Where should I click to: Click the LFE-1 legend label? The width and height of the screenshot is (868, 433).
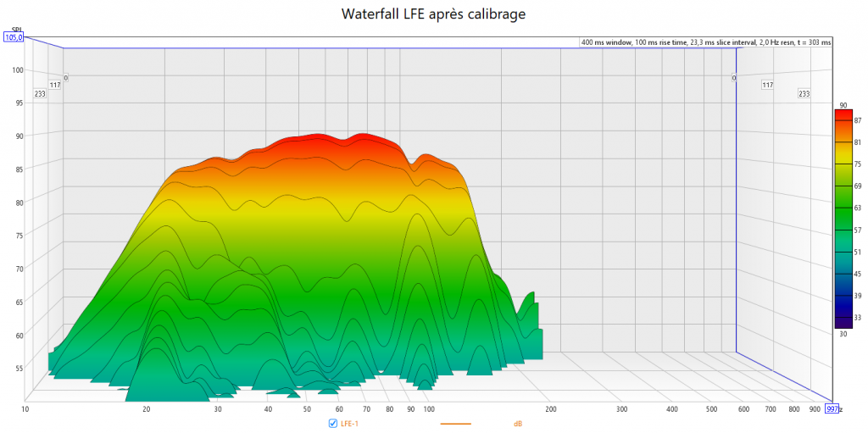[x=349, y=424]
